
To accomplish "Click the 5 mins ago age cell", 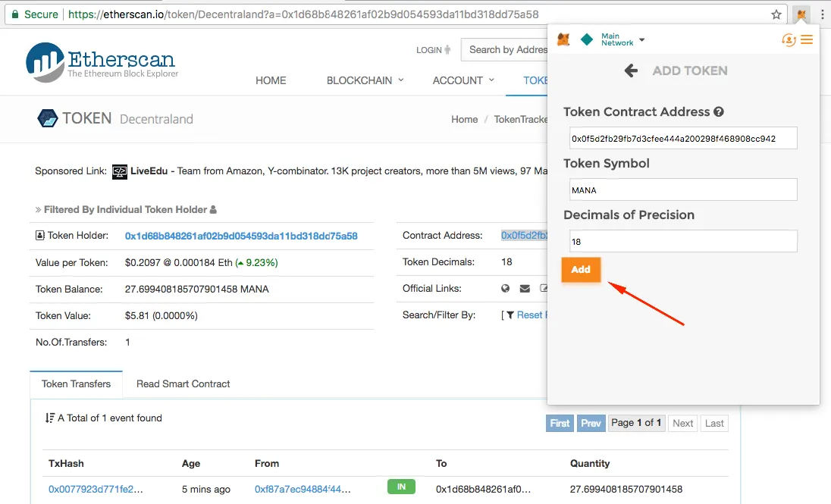I will click(206, 489).
